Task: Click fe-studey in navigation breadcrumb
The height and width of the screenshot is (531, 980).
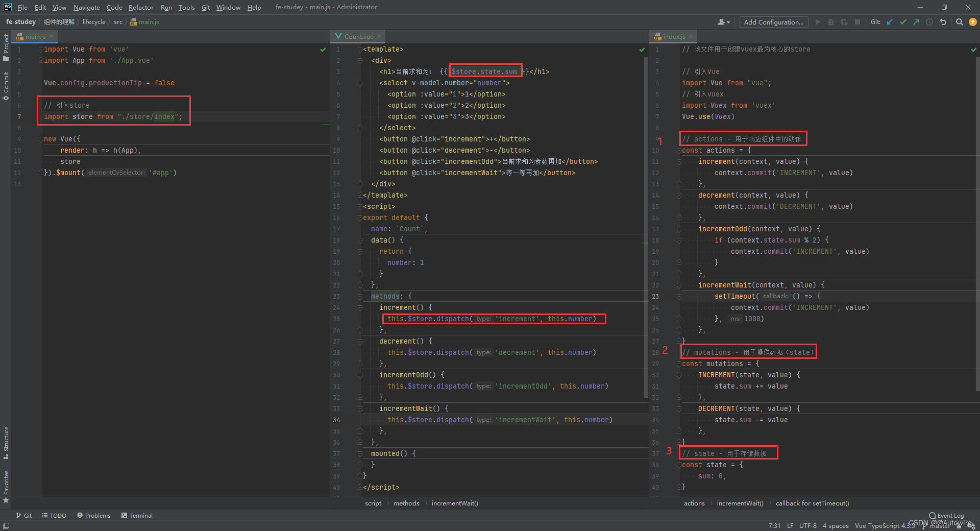Action: click(20, 22)
